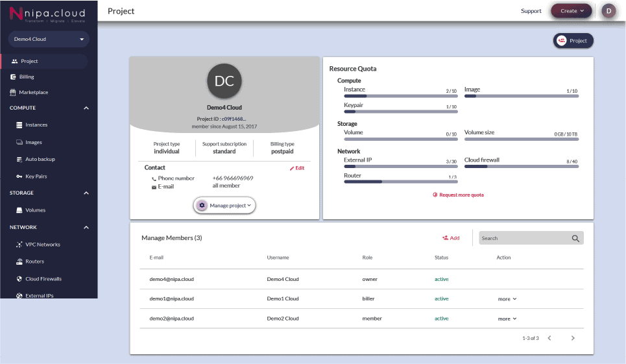
Task: Click Request more quota
Action: coord(459,195)
